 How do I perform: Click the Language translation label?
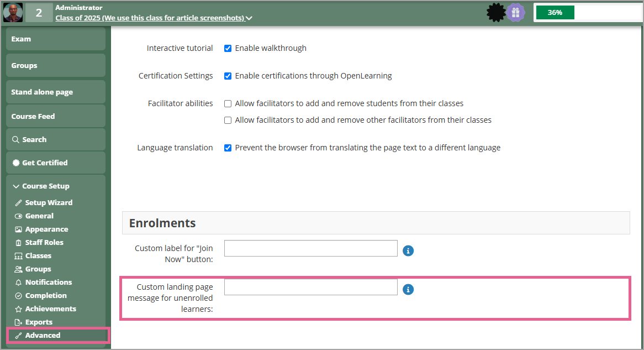[175, 148]
